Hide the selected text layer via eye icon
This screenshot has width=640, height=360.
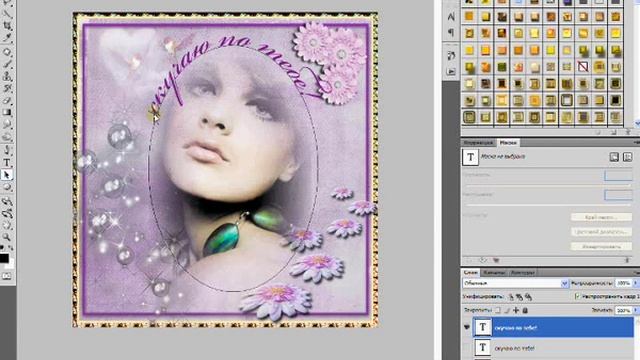pyautogui.click(x=467, y=327)
